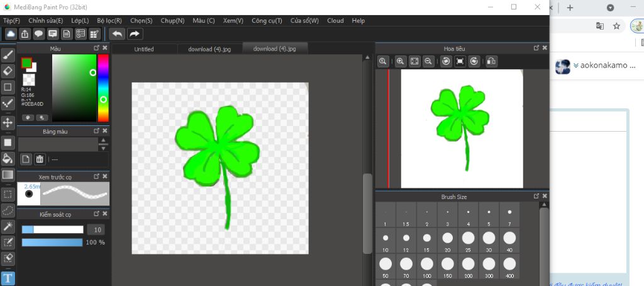Zoom in using navigator magnifier plus
This screenshot has height=286, width=644.
point(400,61)
